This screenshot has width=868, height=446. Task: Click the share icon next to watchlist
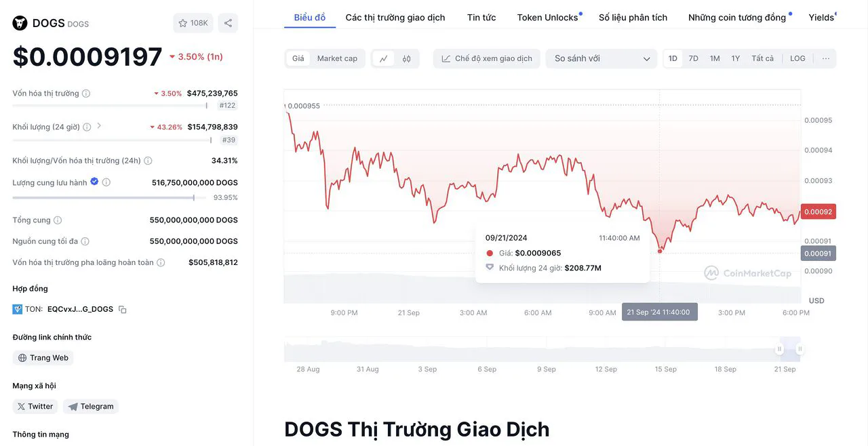(x=228, y=23)
